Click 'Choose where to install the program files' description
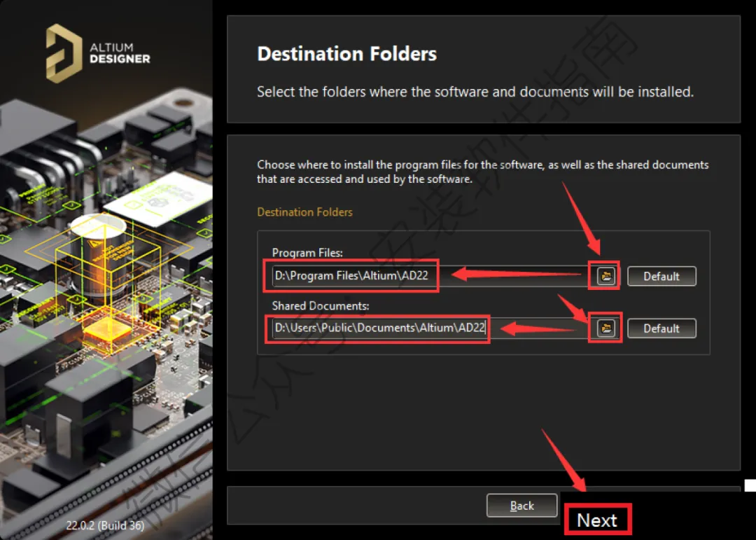 click(x=482, y=172)
